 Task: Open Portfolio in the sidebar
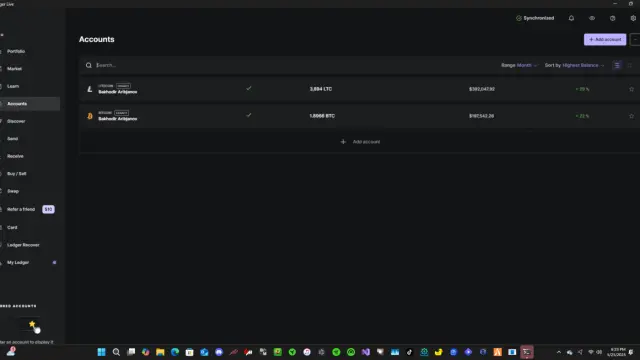[x=16, y=51]
